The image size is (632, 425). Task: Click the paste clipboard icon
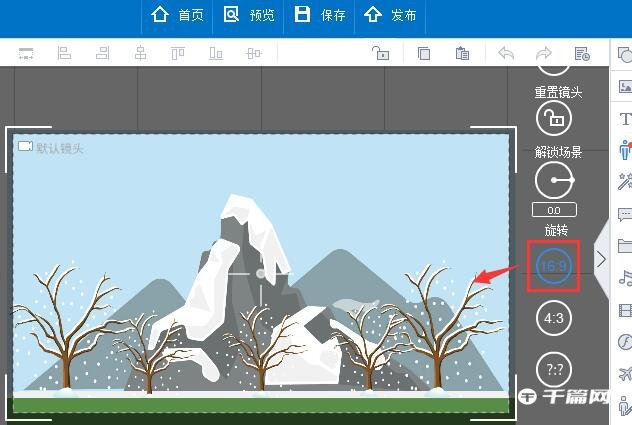point(461,53)
